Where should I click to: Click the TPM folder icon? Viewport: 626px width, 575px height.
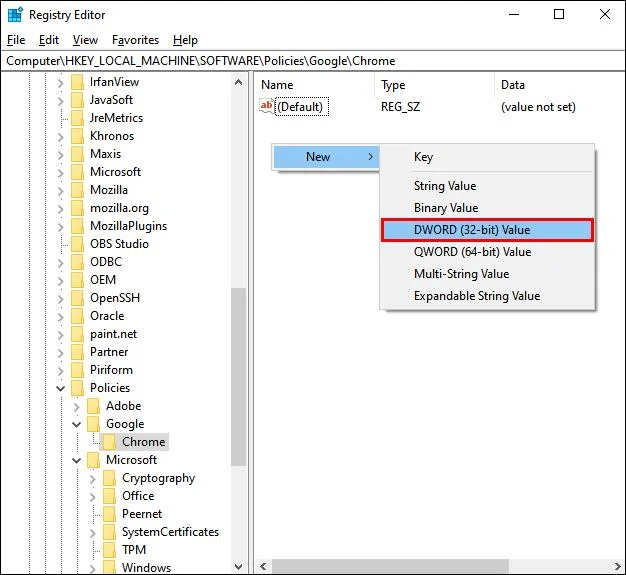109,550
